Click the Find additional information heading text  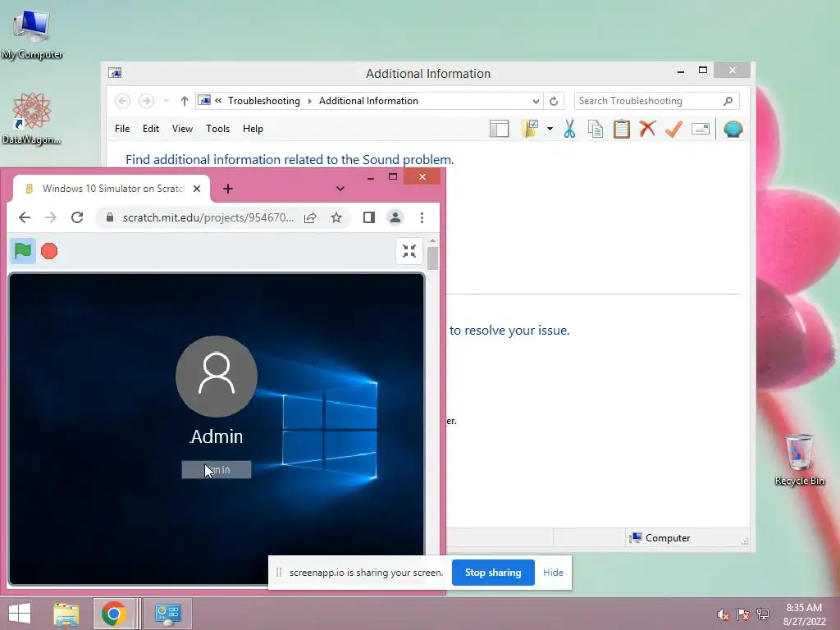coord(290,160)
